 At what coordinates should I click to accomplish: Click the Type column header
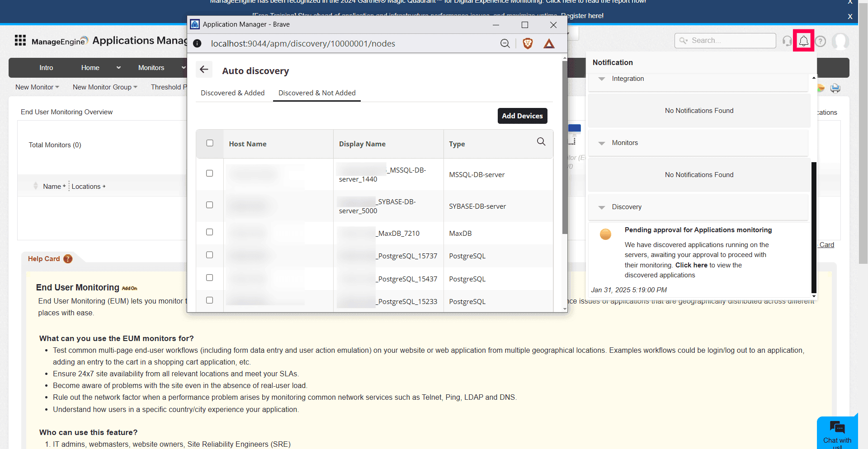[457, 144]
